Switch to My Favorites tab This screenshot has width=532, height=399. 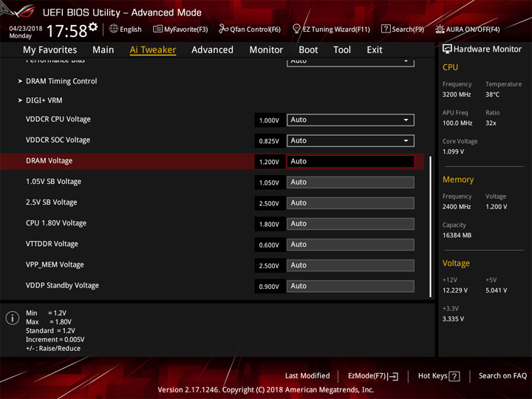[x=50, y=50]
